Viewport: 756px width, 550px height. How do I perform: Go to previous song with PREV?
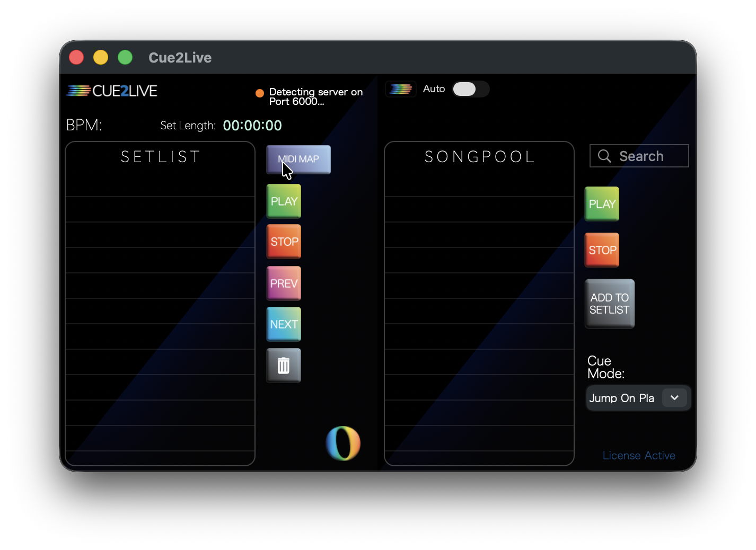[284, 283]
